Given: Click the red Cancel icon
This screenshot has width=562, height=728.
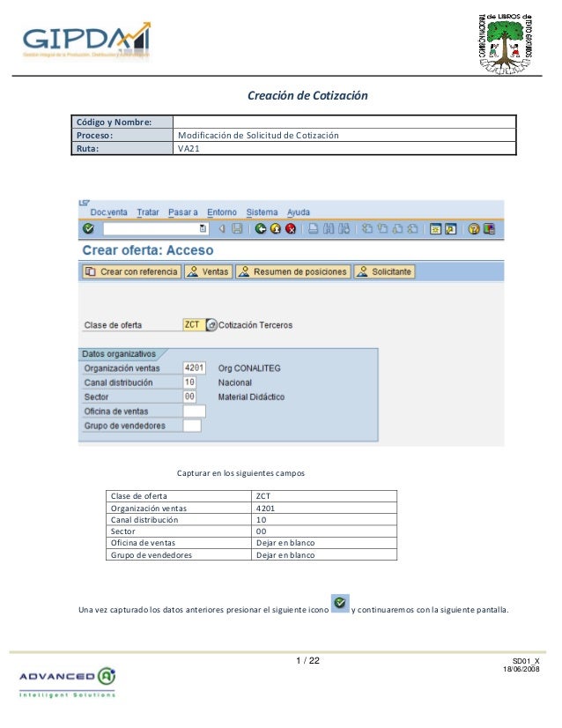Looking at the screenshot, I should [x=291, y=228].
